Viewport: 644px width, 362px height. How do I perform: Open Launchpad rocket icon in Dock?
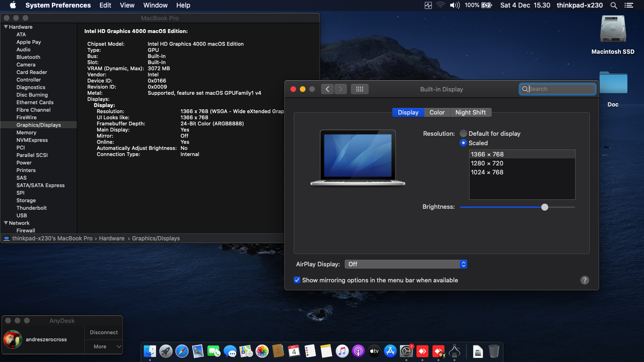pyautogui.click(x=166, y=351)
